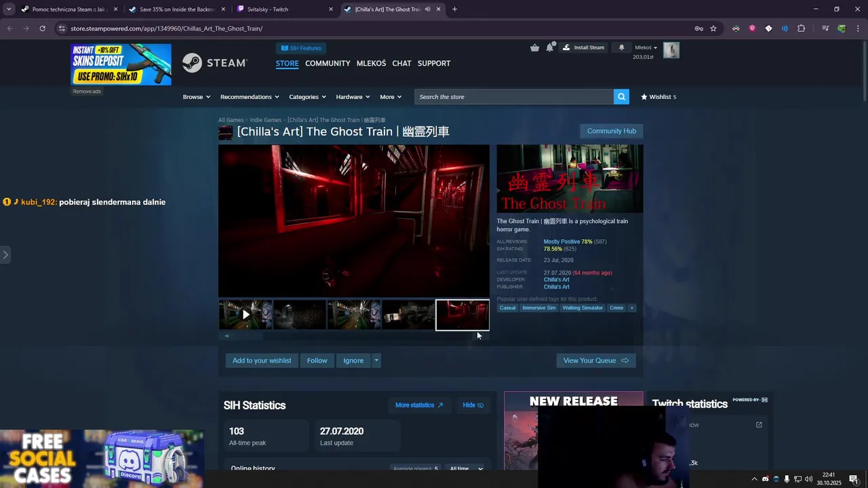
Task: Expand the Browse dropdown
Action: (197, 97)
